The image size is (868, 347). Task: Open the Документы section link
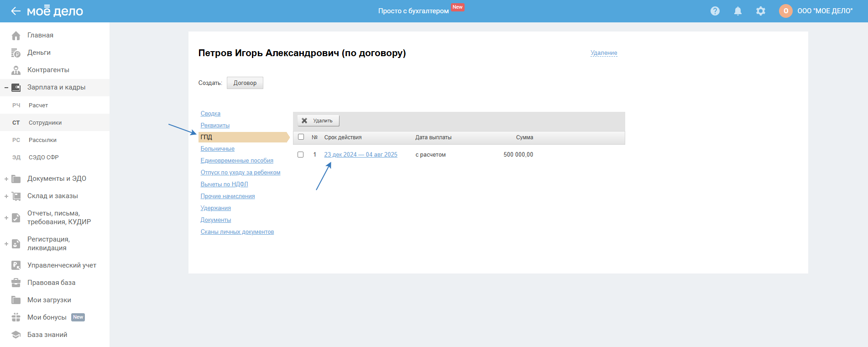[x=216, y=220]
